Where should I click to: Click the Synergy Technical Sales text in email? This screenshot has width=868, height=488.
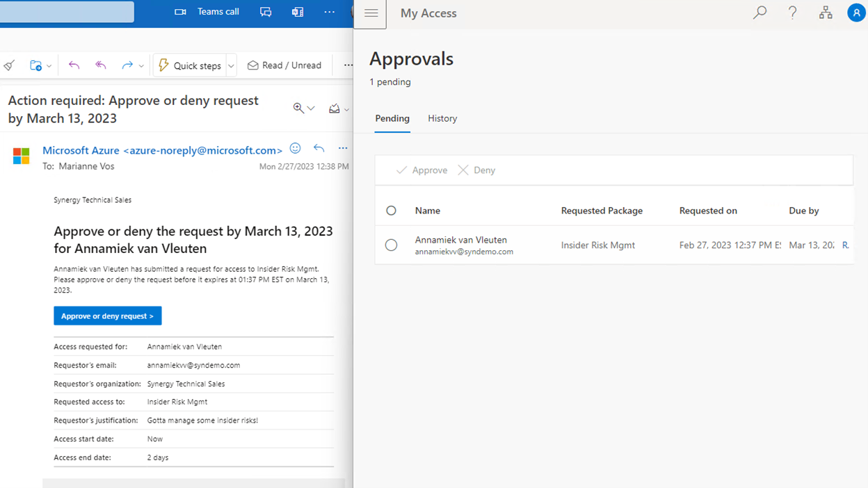93,200
